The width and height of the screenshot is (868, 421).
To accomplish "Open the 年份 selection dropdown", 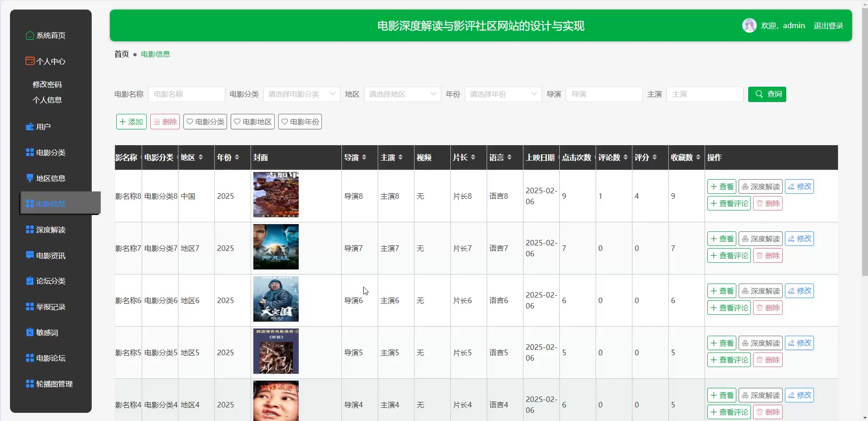I will (x=503, y=94).
